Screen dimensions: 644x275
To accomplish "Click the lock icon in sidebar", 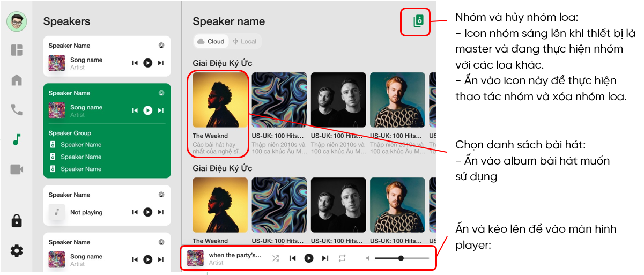I will point(17,220).
